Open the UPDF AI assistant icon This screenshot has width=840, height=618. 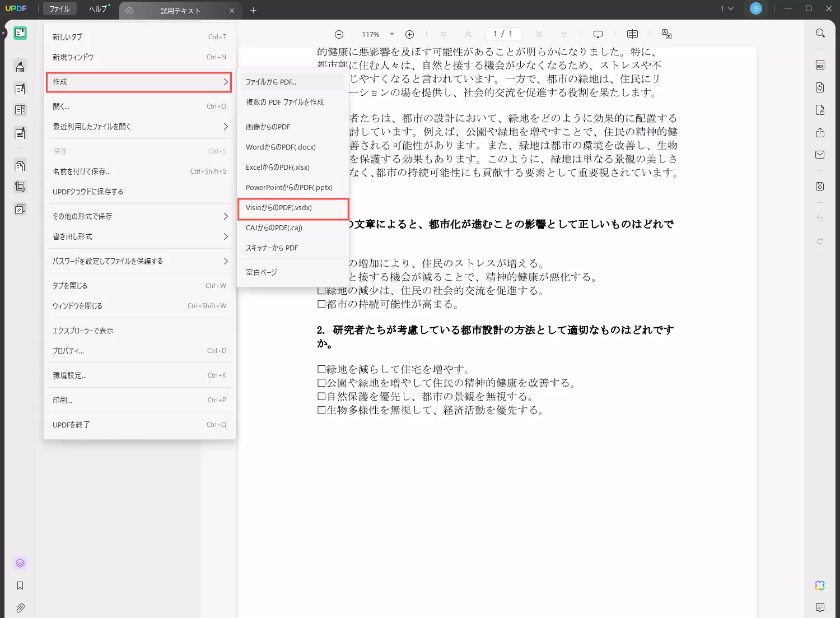(x=820, y=586)
